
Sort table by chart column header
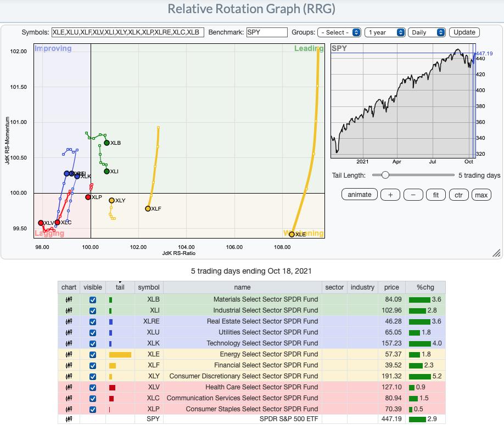click(x=69, y=287)
